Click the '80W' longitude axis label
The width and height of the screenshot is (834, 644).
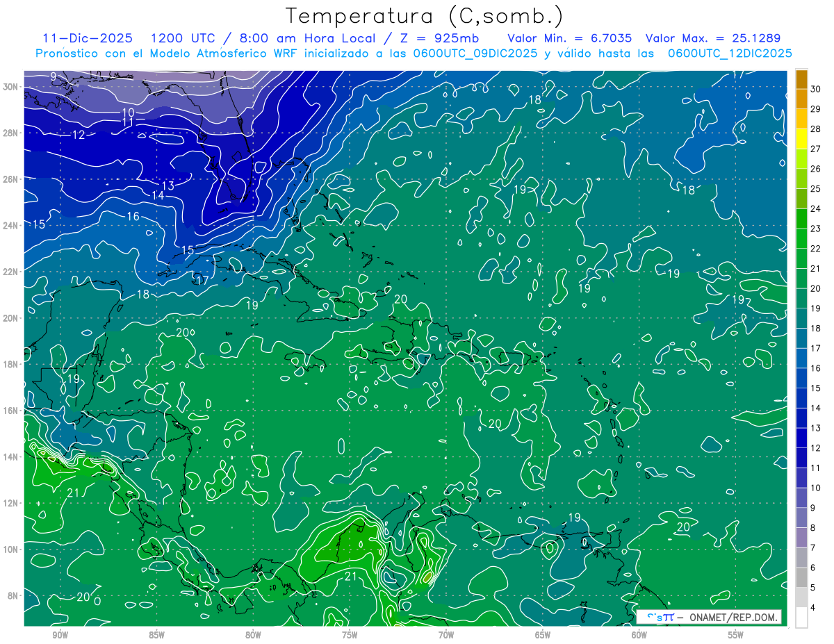(x=253, y=635)
